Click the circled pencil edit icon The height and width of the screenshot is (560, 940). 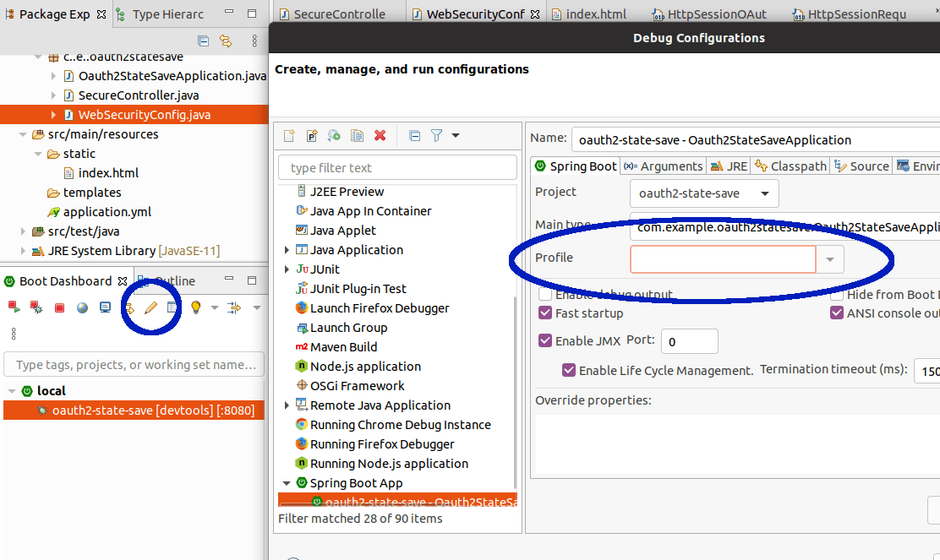click(150, 307)
